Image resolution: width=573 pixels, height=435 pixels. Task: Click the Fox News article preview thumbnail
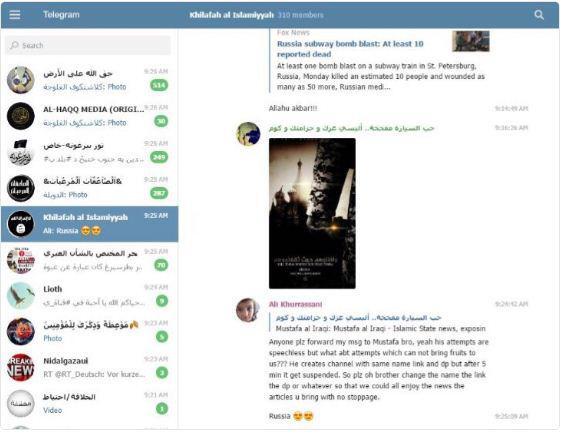[x=471, y=41]
